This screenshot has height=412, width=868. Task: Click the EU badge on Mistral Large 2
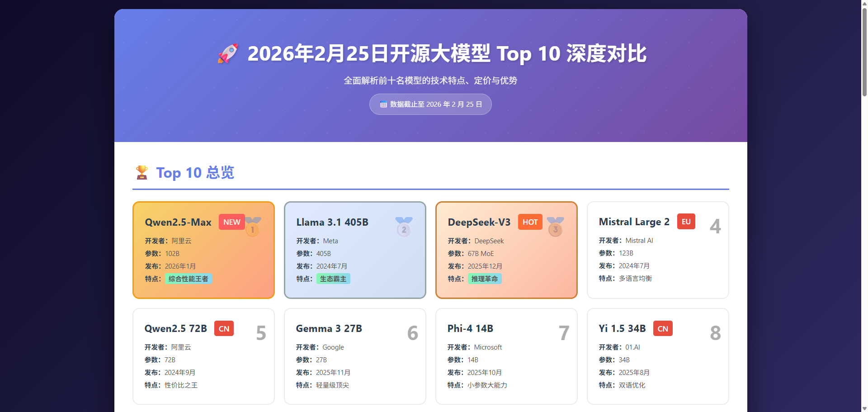(686, 222)
